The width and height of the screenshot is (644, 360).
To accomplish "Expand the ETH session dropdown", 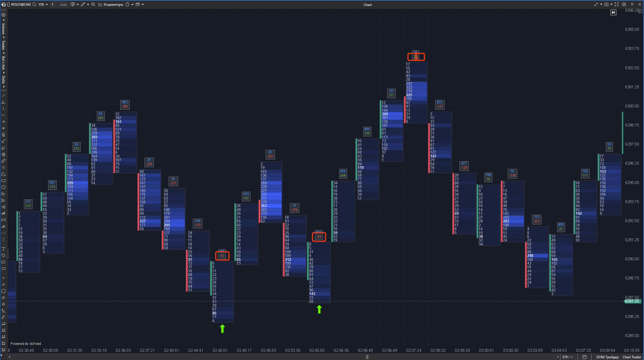I will [567, 357].
